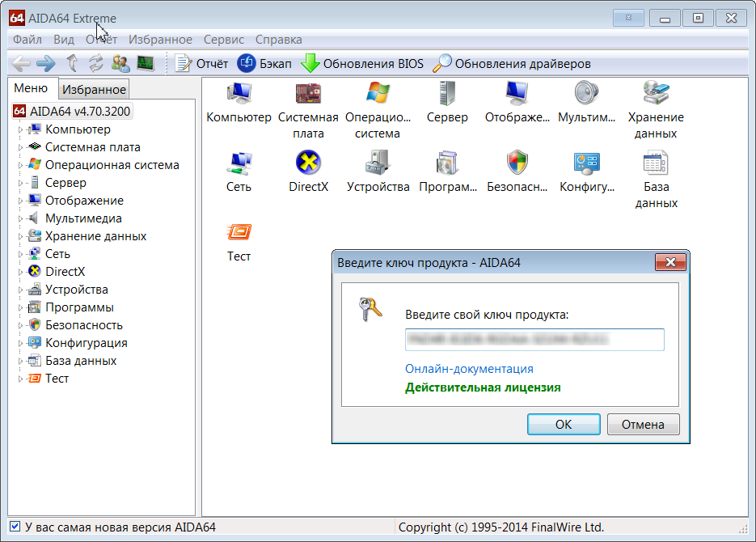This screenshot has width=756, height=542.
Task: Expand the Хранение данных tree node arrow
Action: tap(20, 236)
